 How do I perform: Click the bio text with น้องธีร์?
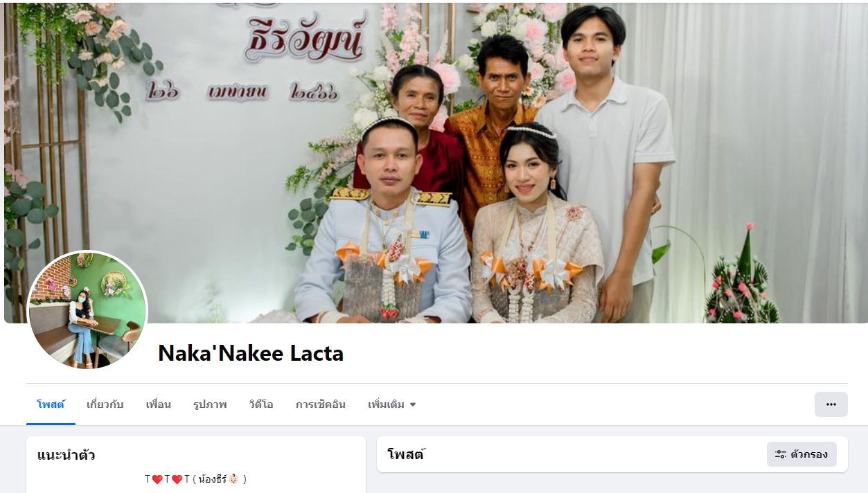pos(195,479)
